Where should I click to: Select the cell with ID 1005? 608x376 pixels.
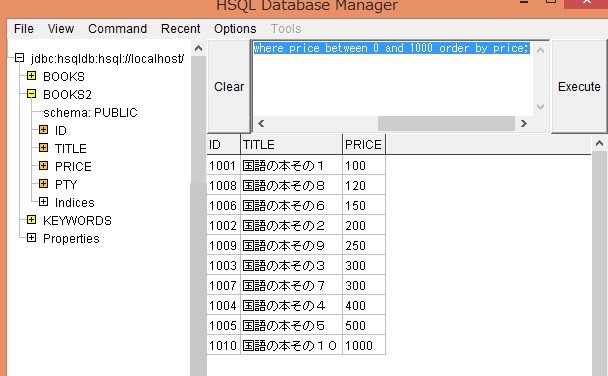(x=224, y=326)
